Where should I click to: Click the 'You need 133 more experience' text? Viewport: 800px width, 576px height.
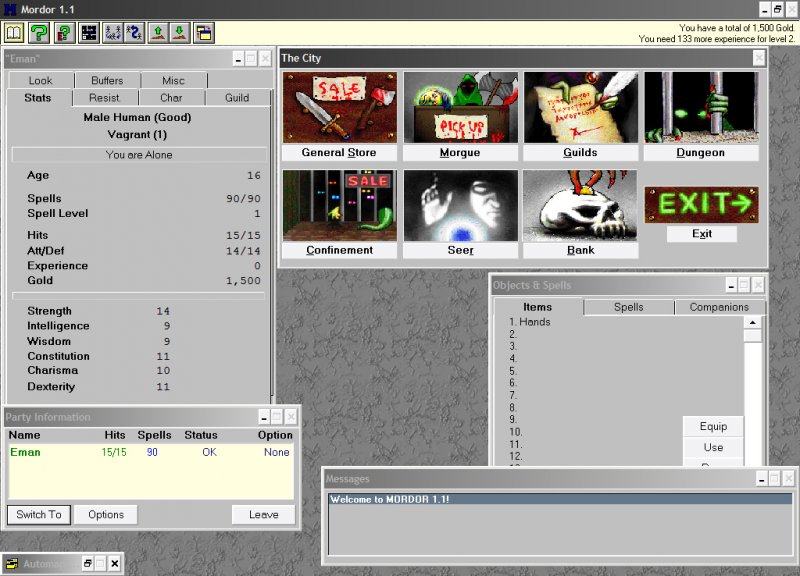pyautogui.click(x=716, y=39)
